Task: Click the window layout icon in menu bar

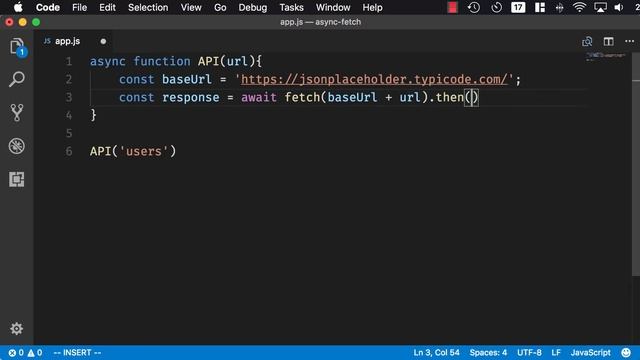Action: tap(540, 7)
